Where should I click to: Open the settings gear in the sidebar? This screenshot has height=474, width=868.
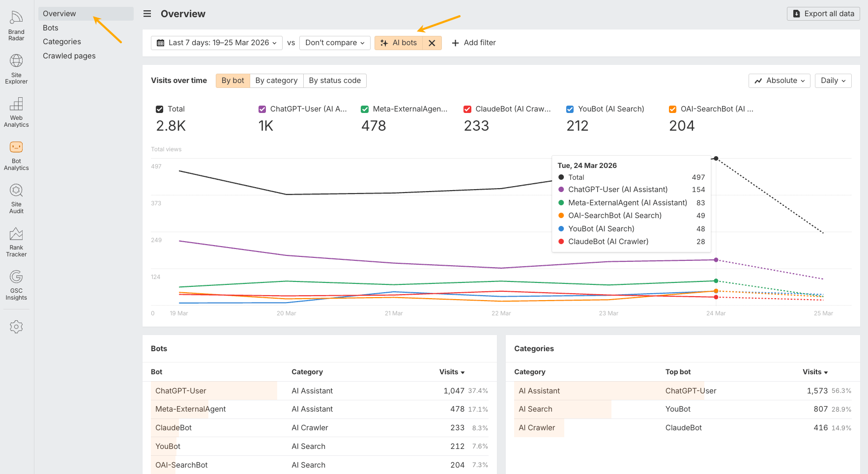(16, 326)
